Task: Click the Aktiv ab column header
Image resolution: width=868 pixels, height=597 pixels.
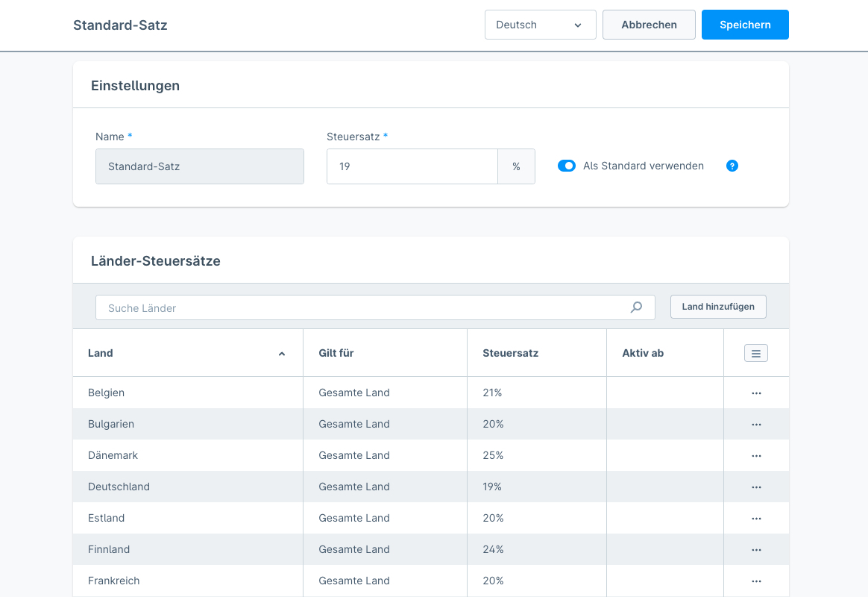Action: pos(643,353)
